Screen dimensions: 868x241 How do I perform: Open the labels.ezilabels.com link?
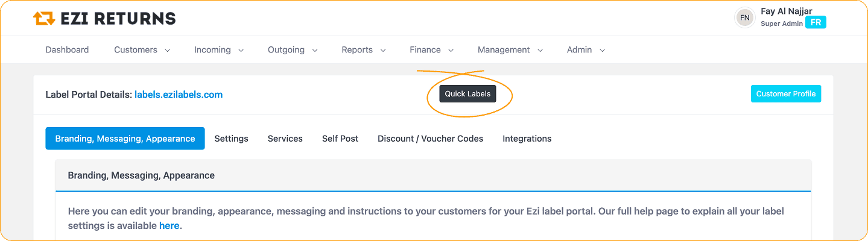(x=179, y=95)
